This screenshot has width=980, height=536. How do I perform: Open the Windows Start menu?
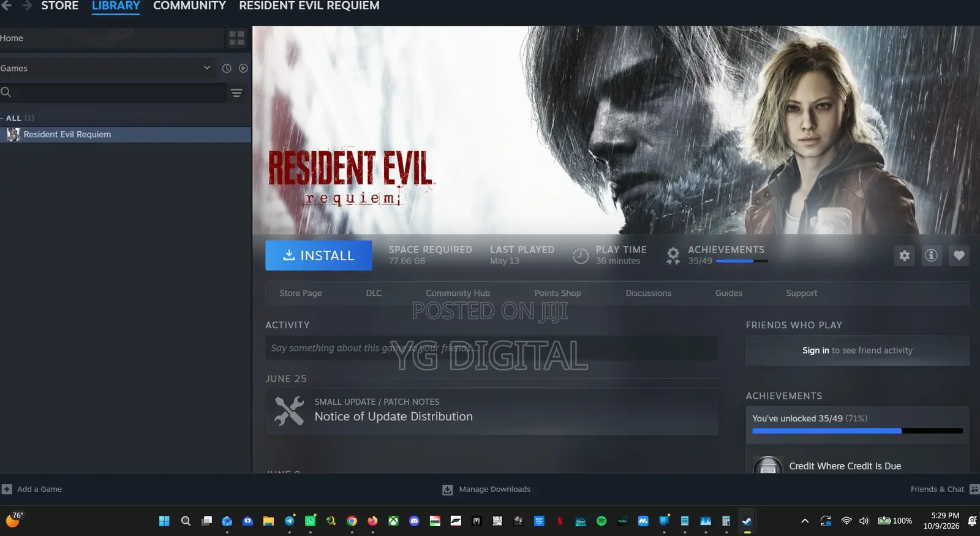point(164,521)
